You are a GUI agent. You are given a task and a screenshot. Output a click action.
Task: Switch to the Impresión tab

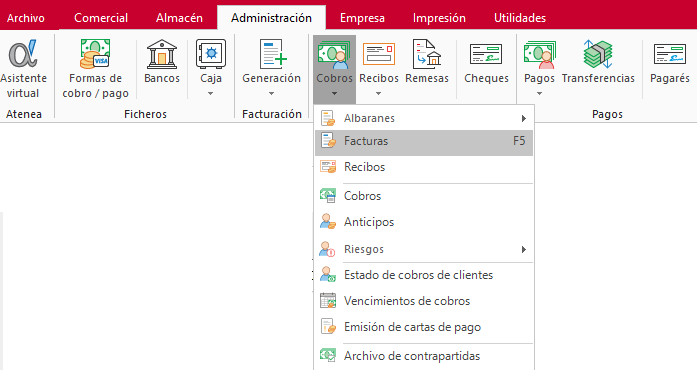pyautogui.click(x=439, y=18)
